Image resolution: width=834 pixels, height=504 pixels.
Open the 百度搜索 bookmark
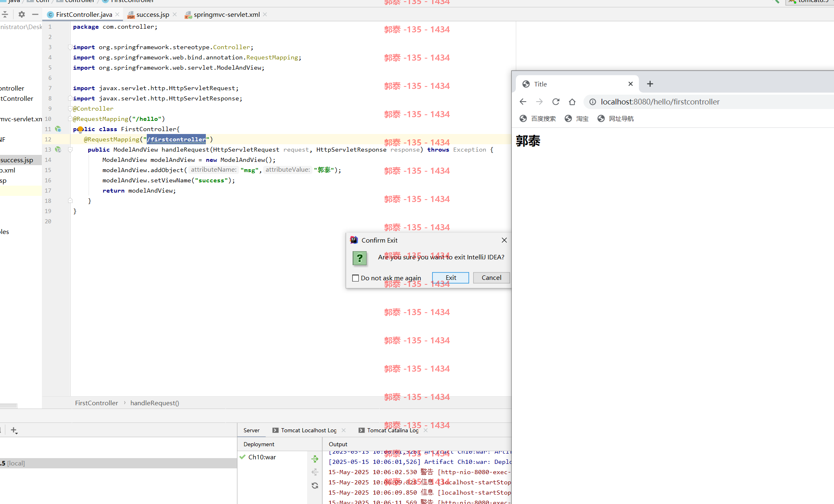click(538, 118)
